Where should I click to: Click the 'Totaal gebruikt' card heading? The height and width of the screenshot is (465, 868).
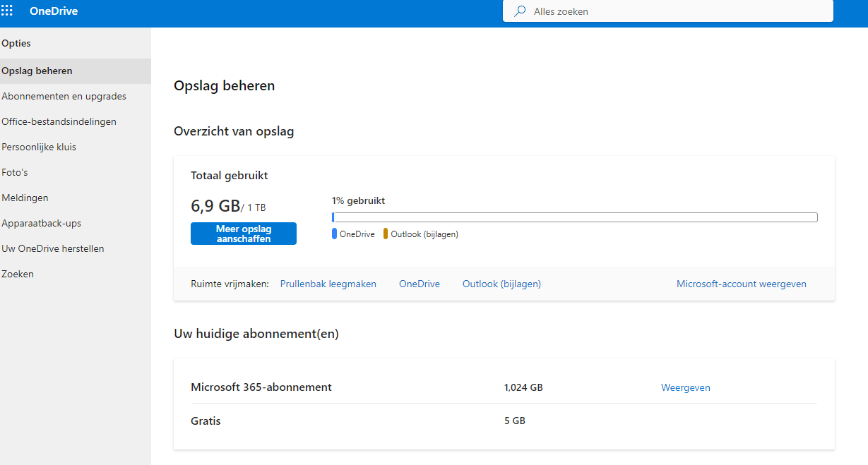230,175
